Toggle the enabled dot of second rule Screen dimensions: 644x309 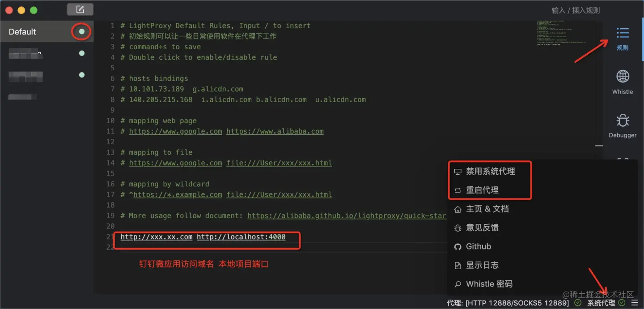(82, 53)
